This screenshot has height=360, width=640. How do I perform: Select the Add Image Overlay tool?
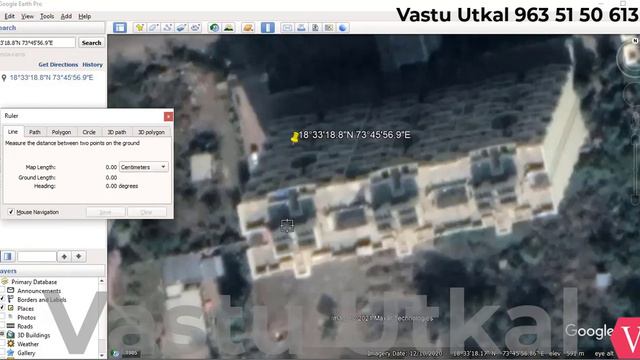pyautogui.click(x=181, y=28)
